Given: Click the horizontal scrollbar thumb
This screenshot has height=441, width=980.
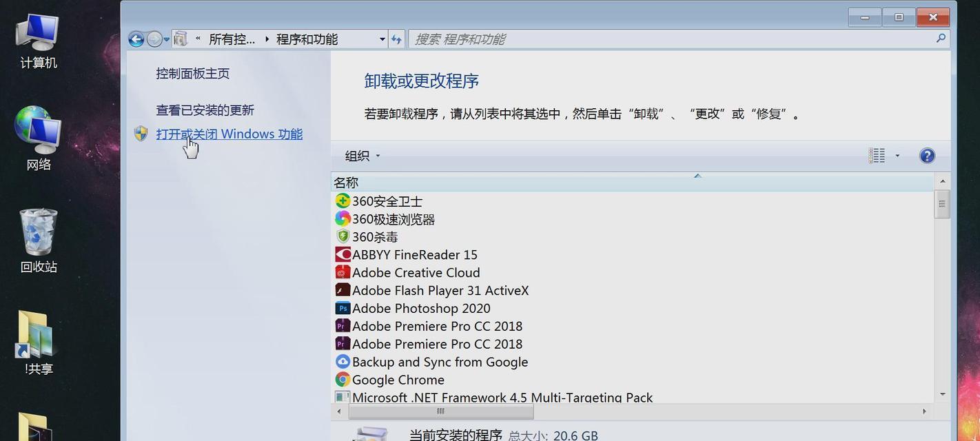Looking at the screenshot, I should (x=441, y=411).
